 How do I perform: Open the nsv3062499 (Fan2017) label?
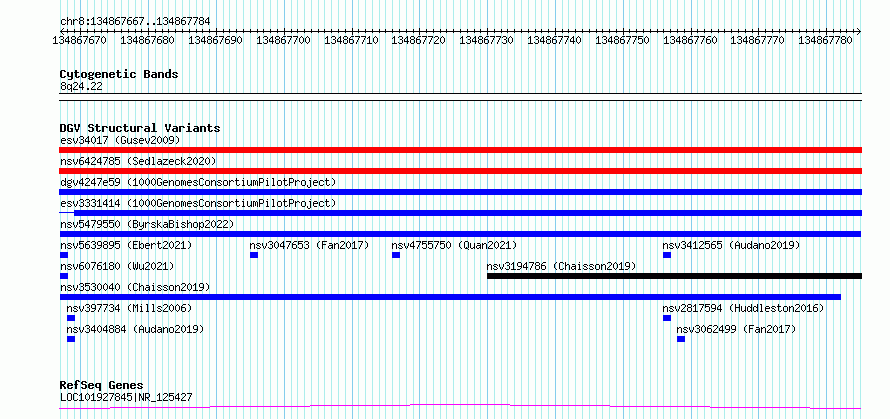[736, 329]
